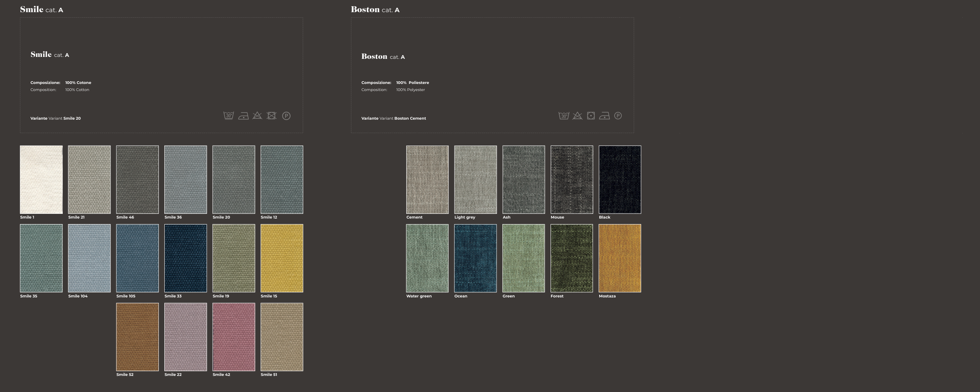This screenshot has width=980, height=392.
Task: Select the Boston Mostaza fabric swatch
Action: point(620,258)
